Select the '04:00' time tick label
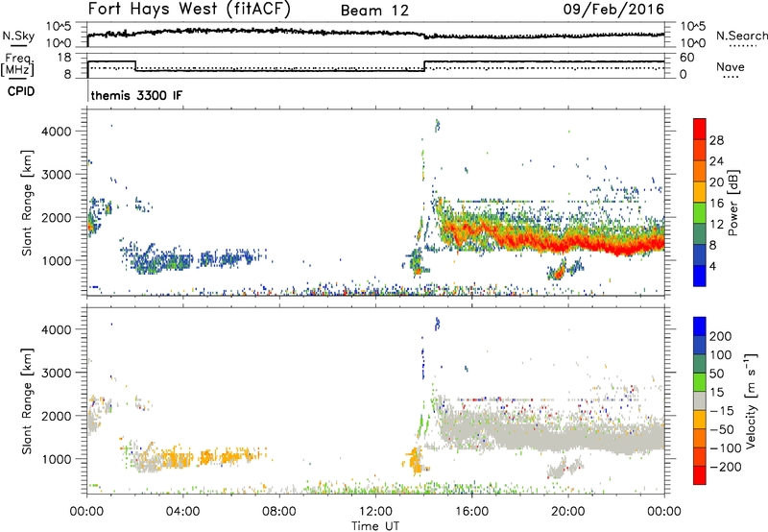The image size is (768, 532). (x=182, y=512)
